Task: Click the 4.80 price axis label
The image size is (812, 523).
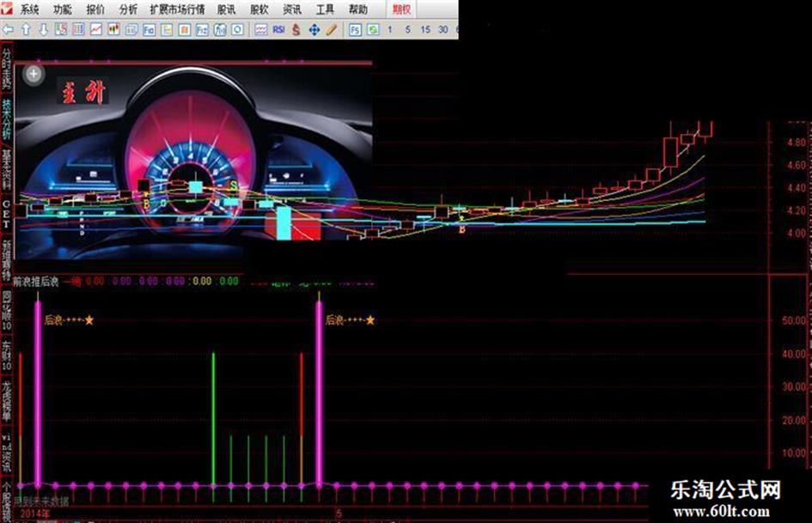Action: click(796, 143)
